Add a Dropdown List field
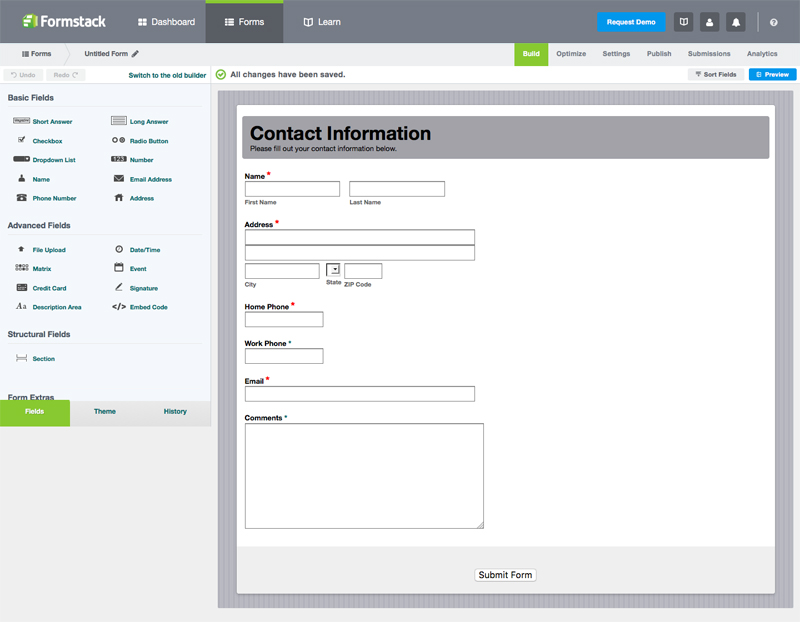The height and width of the screenshot is (622, 800). (44, 160)
